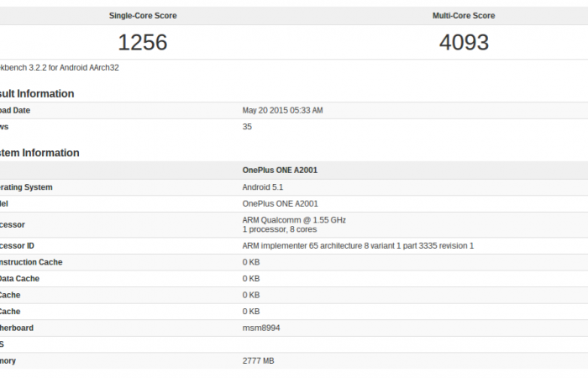
Task: Click 0 KB in the Instruction Cache row
Action: (x=251, y=262)
